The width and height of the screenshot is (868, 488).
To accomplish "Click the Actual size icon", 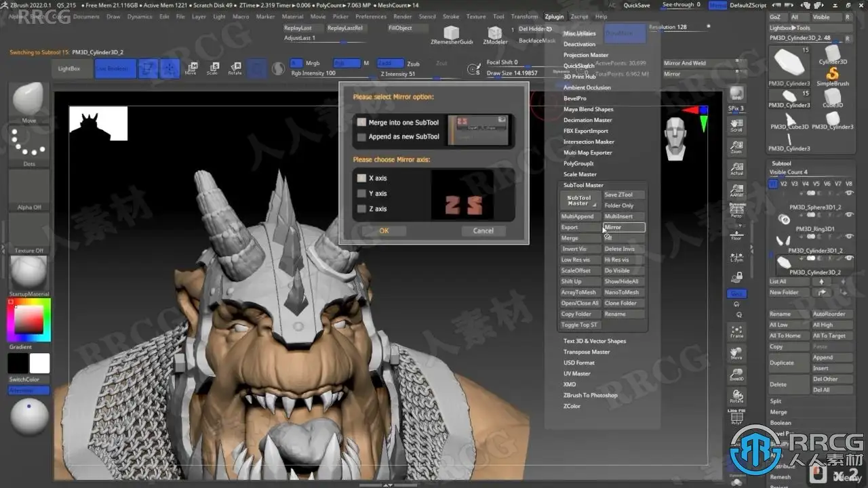I will pyautogui.click(x=736, y=169).
